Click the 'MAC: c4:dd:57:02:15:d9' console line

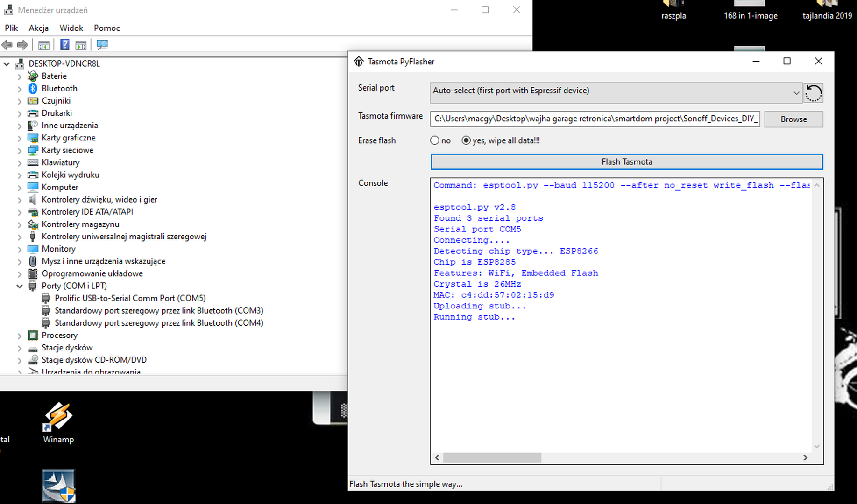(x=494, y=295)
